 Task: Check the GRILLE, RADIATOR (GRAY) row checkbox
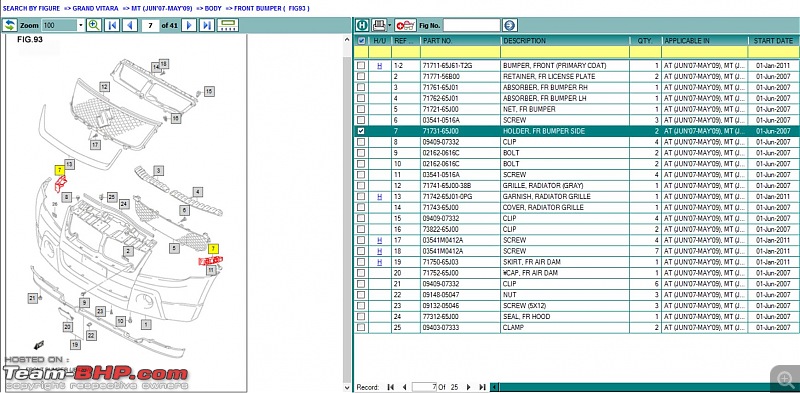pyautogui.click(x=361, y=186)
